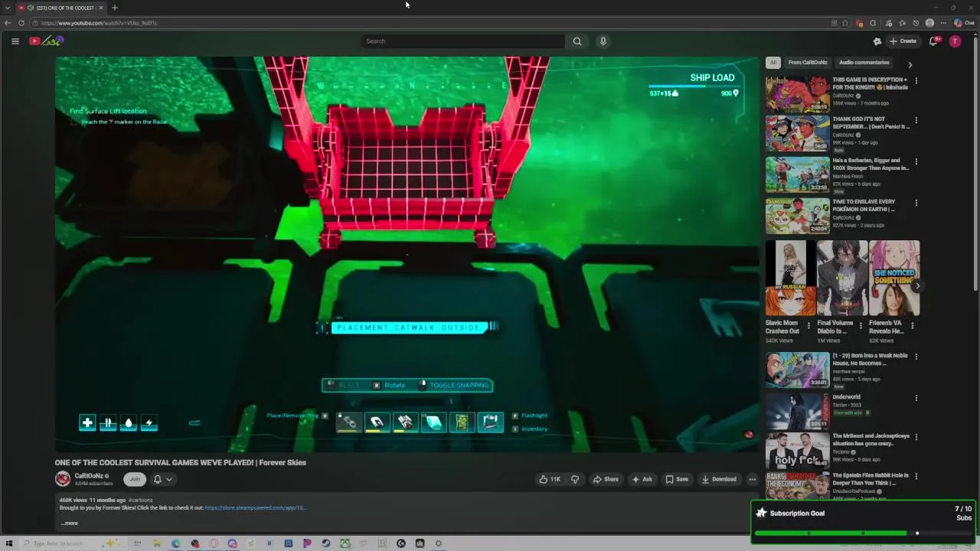Join the CaRtOoNz channel membership
This screenshot has width=980, height=551.
pyautogui.click(x=135, y=479)
